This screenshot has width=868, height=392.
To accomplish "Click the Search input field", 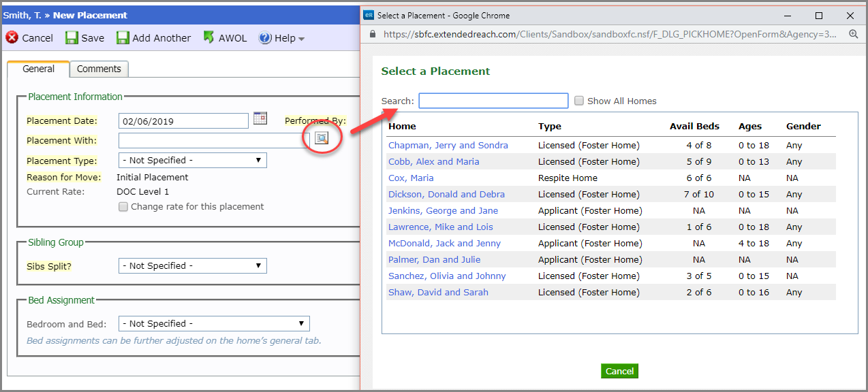I will (x=493, y=101).
